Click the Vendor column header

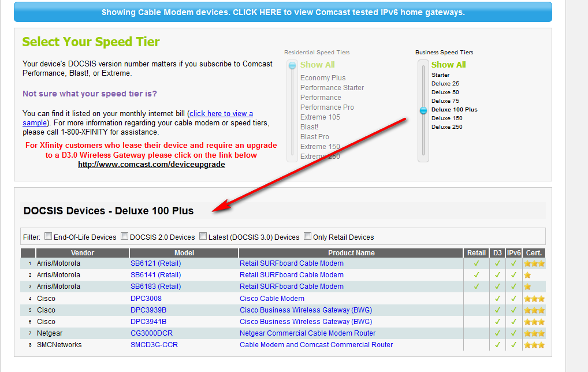pos(83,252)
